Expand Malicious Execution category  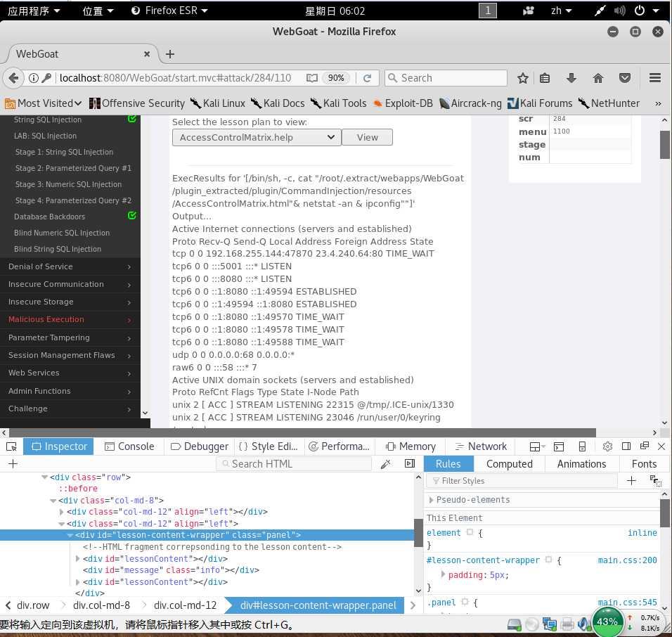click(70, 319)
